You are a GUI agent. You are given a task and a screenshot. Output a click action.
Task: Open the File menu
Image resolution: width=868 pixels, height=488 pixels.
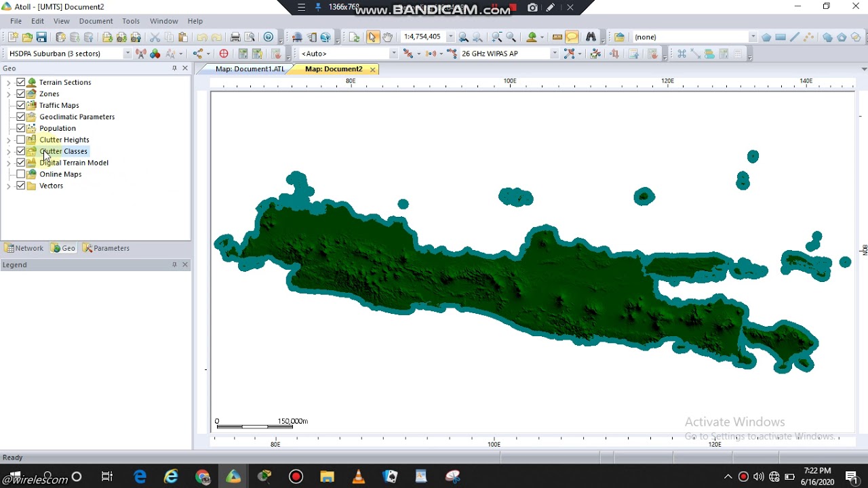[x=16, y=21]
